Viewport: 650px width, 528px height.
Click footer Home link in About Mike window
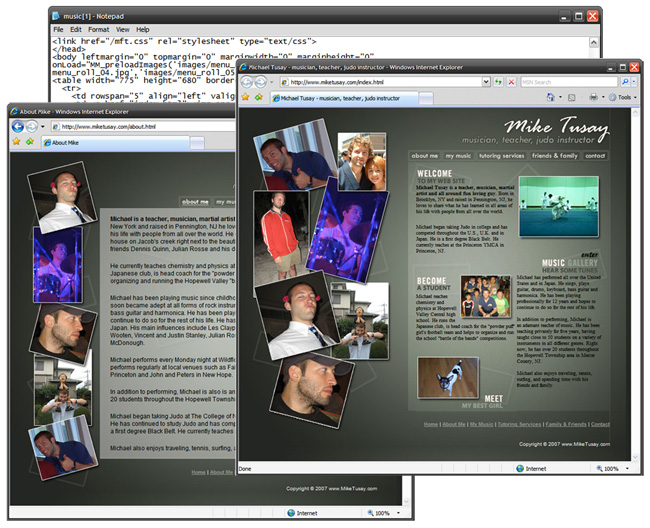pos(199,472)
